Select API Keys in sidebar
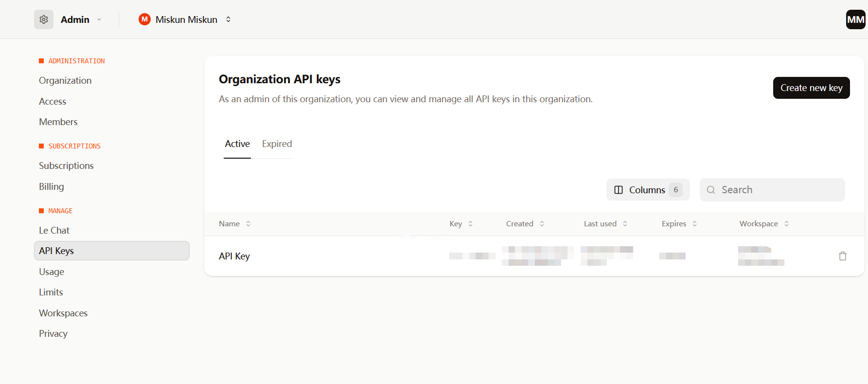 pos(112,251)
